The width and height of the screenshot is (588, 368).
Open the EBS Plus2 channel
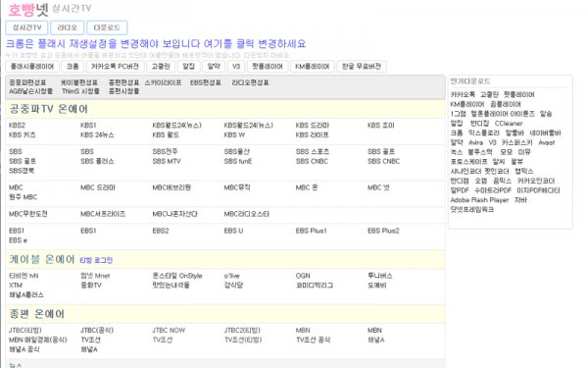point(383,231)
